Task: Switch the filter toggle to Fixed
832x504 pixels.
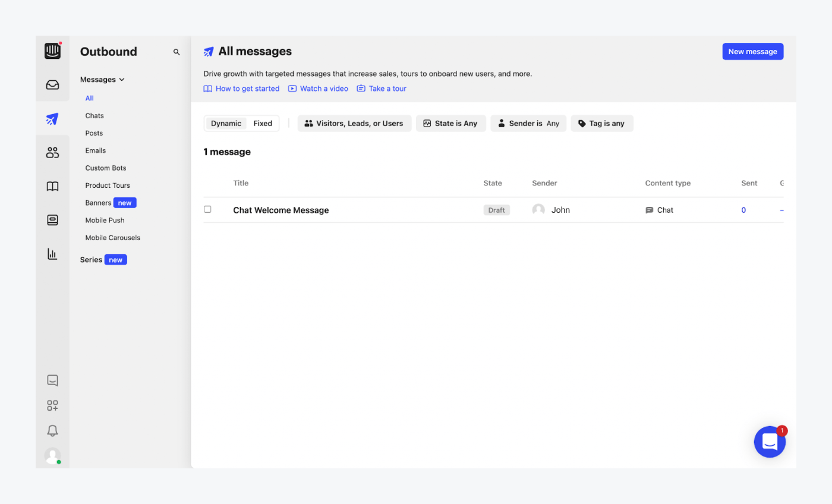Action: click(263, 123)
